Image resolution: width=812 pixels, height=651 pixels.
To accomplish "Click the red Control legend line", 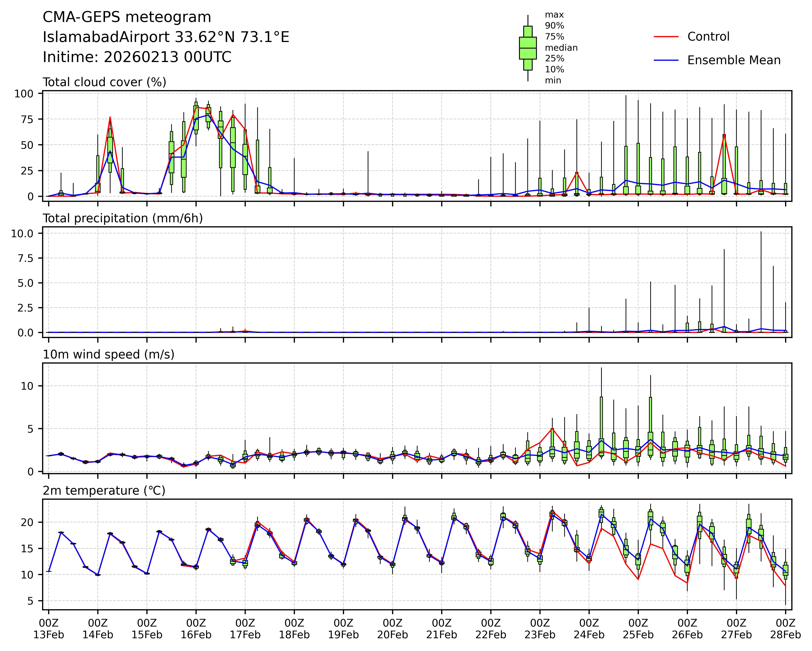I will coord(666,37).
